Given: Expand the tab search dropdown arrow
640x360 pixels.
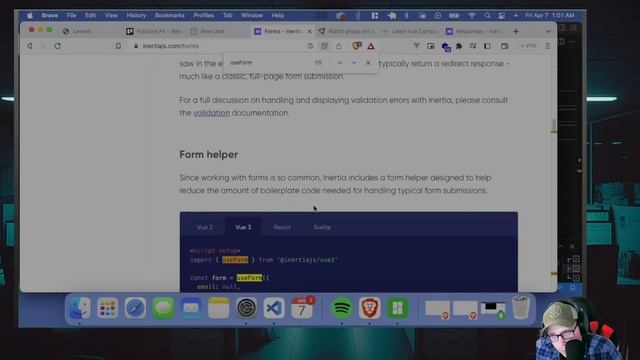Looking at the screenshot, I should point(548,31).
